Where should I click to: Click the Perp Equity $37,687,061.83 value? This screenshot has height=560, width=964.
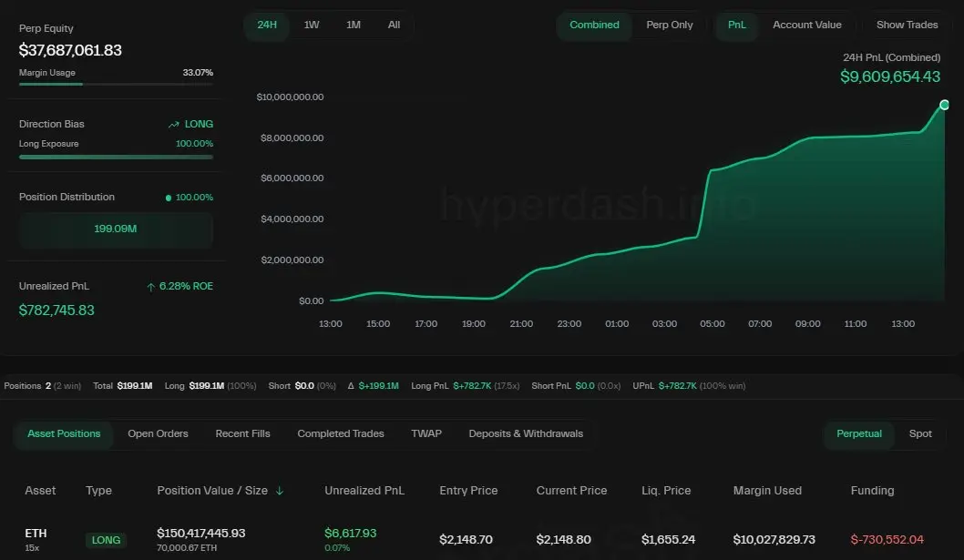70,50
